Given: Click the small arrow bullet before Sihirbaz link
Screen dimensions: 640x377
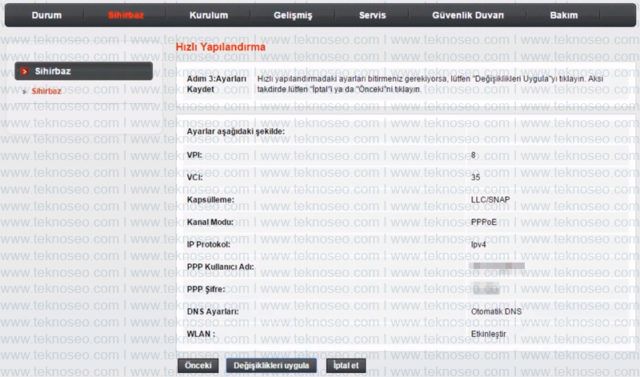Looking at the screenshot, I should (24, 91).
